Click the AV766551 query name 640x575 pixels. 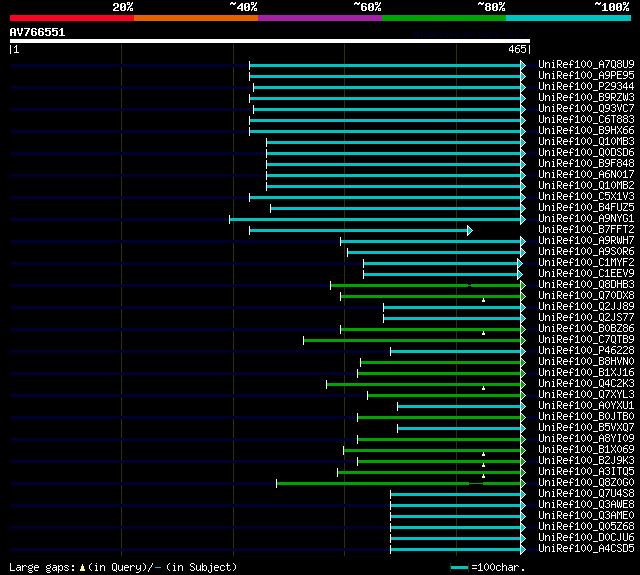point(37,33)
